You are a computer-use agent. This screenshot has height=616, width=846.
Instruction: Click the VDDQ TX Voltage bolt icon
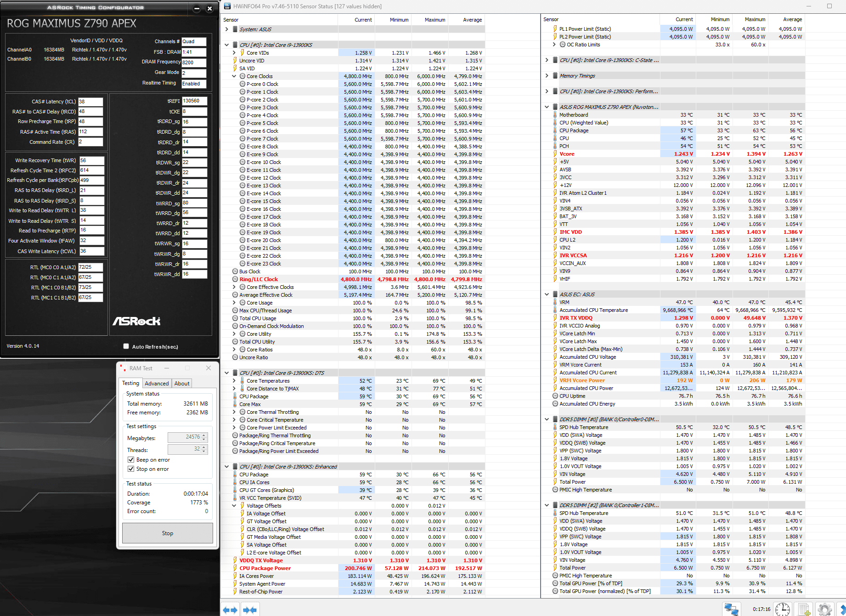[235, 560]
